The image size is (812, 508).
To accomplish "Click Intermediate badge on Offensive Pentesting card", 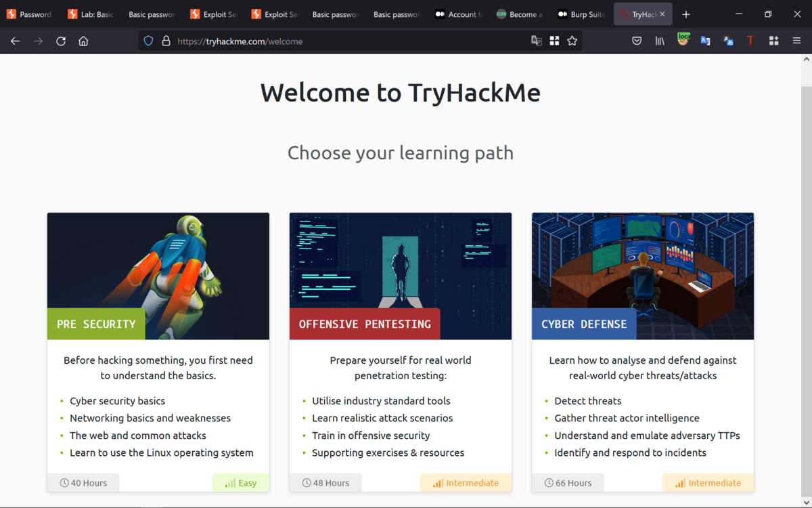I will click(x=466, y=483).
